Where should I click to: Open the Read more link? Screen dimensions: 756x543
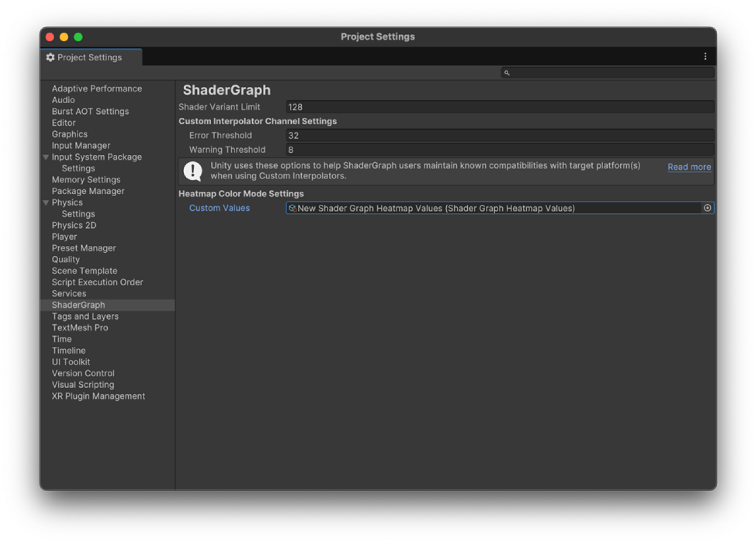point(689,167)
